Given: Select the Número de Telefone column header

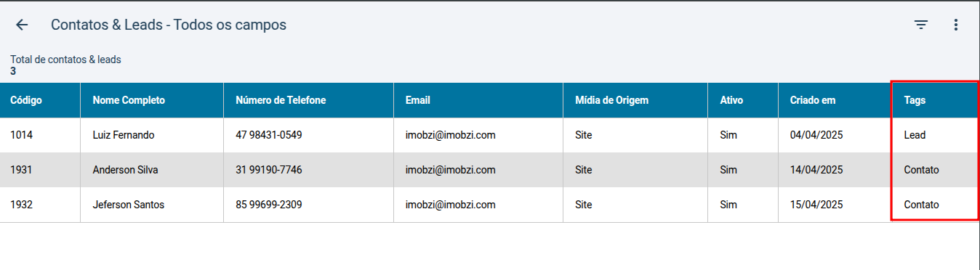Looking at the screenshot, I should tap(281, 100).
